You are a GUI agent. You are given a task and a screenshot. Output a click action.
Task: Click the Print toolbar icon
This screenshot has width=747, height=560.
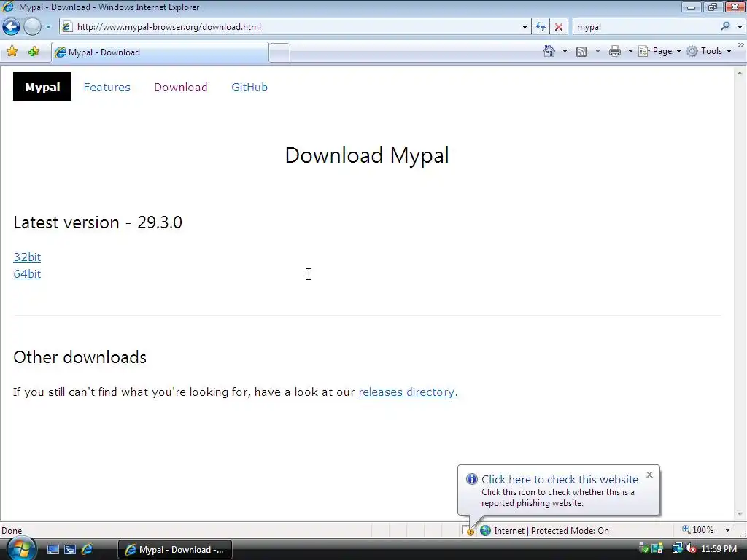[614, 51]
